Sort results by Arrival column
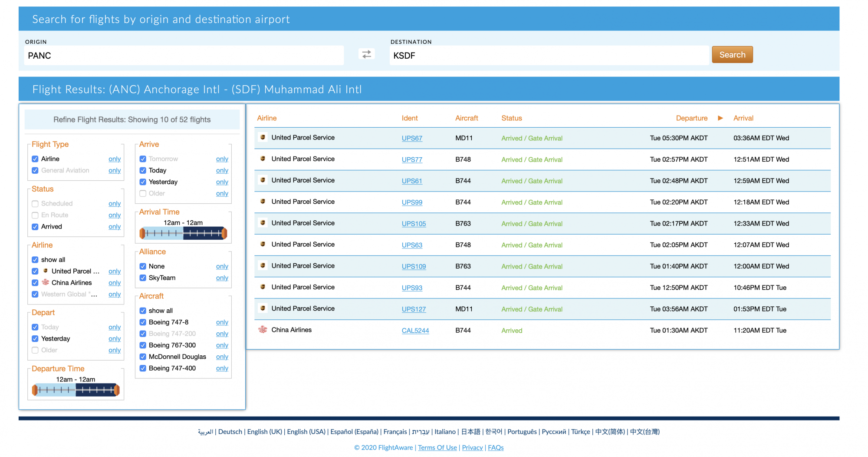 (743, 118)
